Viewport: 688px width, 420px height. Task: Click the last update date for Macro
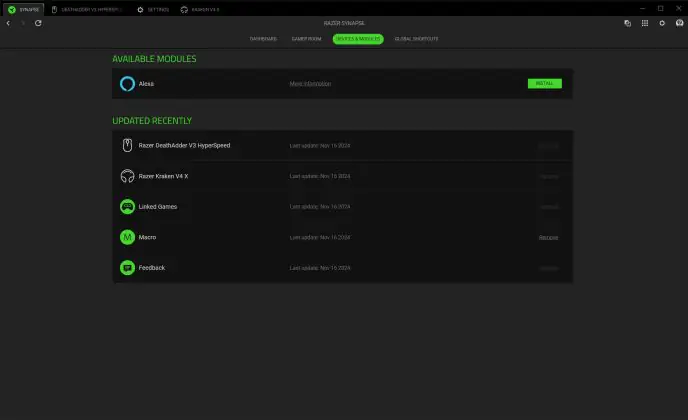coord(320,237)
